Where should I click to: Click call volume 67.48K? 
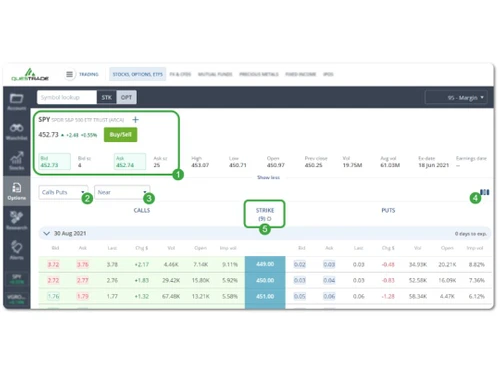tap(171, 296)
